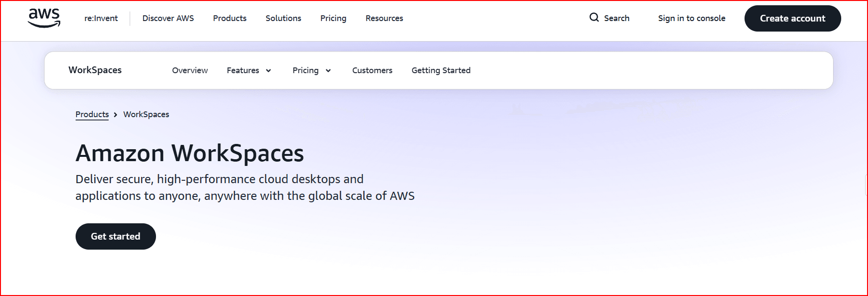
Task: Open the Resources menu
Action: 384,18
